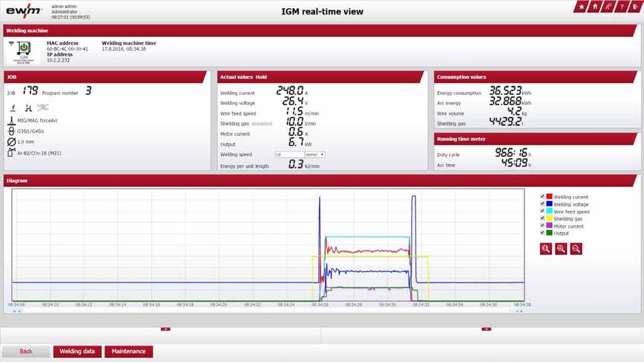
Task: Uncheck Wire feed speed series
Action: click(x=542, y=211)
